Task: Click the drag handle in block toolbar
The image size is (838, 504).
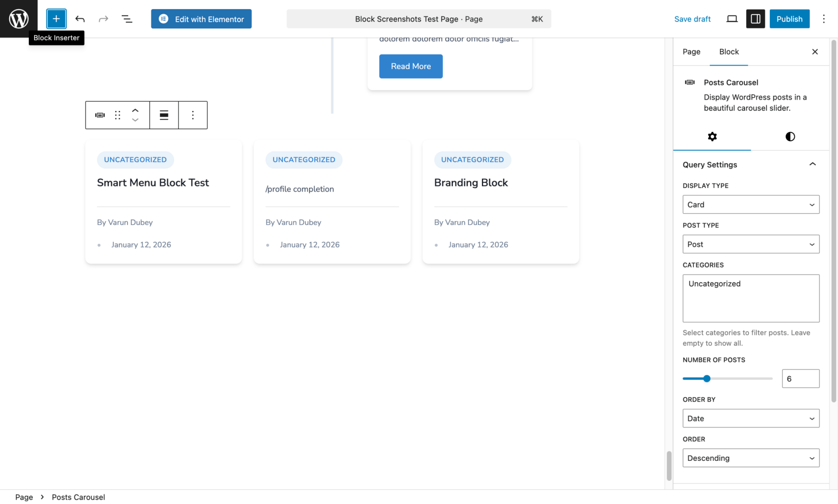Action: (117, 115)
